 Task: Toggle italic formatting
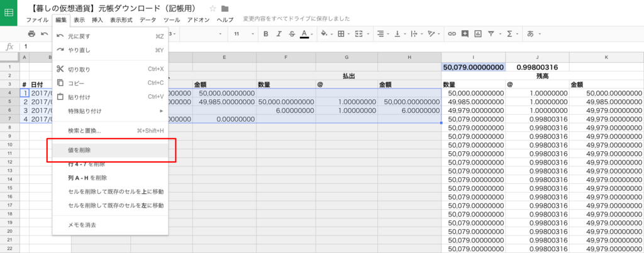(279, 34)
